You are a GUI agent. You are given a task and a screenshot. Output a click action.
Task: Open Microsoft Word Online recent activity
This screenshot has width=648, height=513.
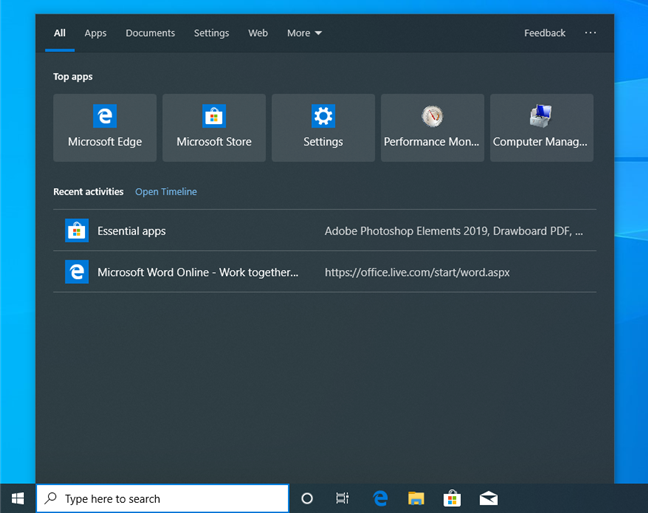point(325,272)
